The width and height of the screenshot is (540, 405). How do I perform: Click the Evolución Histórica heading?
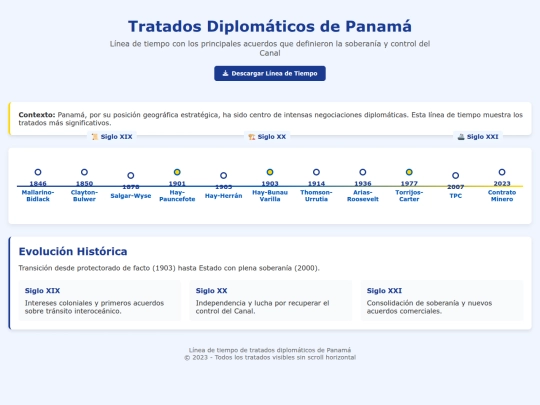pyautogui.click(x=73, y=251)
